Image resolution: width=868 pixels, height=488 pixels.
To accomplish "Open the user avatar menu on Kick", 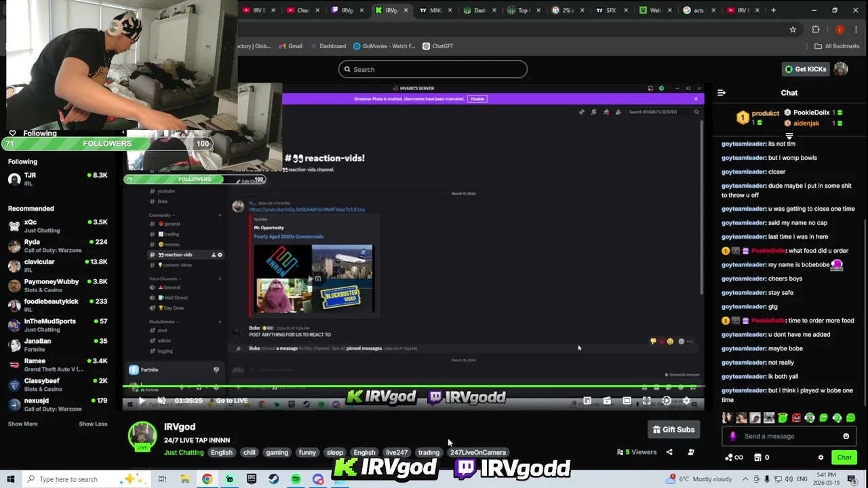I will point(841,69).
